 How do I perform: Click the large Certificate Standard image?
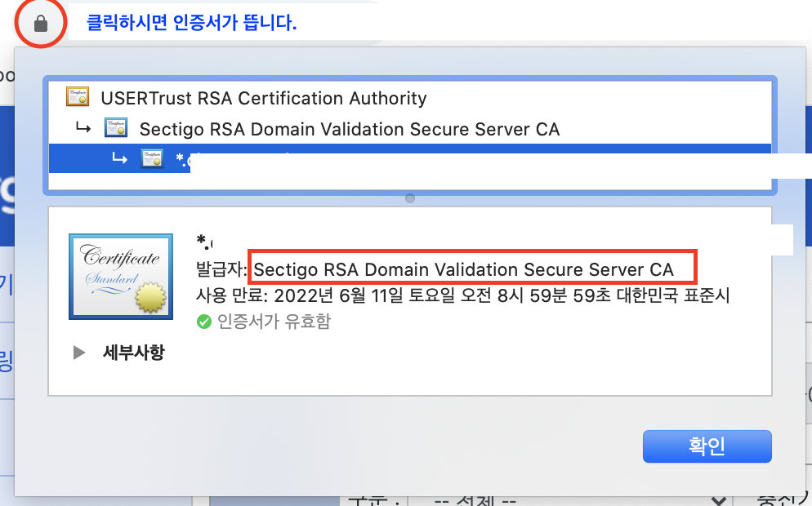121,277
